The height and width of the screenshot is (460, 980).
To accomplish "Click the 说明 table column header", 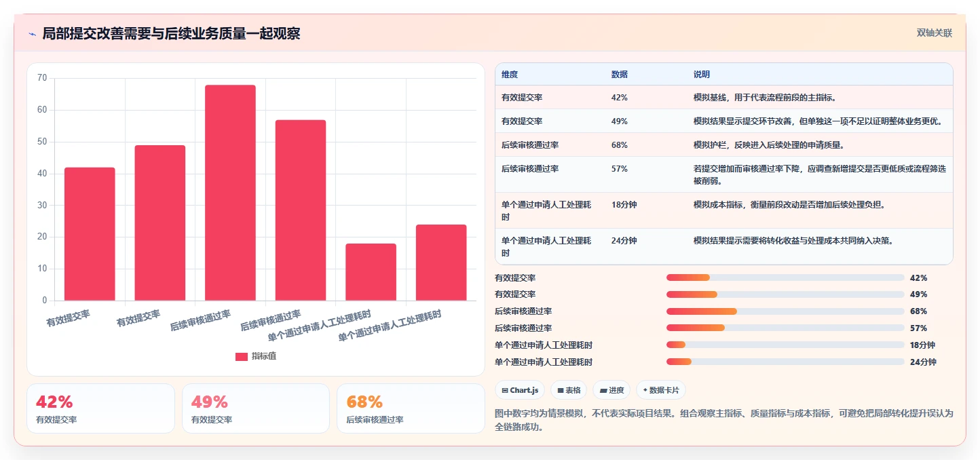I will click(x=702, y=74).
